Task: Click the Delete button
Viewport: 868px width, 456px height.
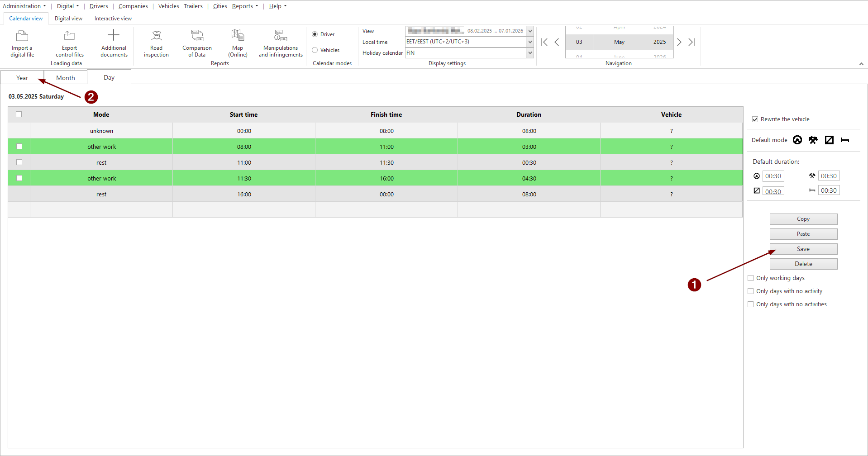Action: click(x=803, y=264)
